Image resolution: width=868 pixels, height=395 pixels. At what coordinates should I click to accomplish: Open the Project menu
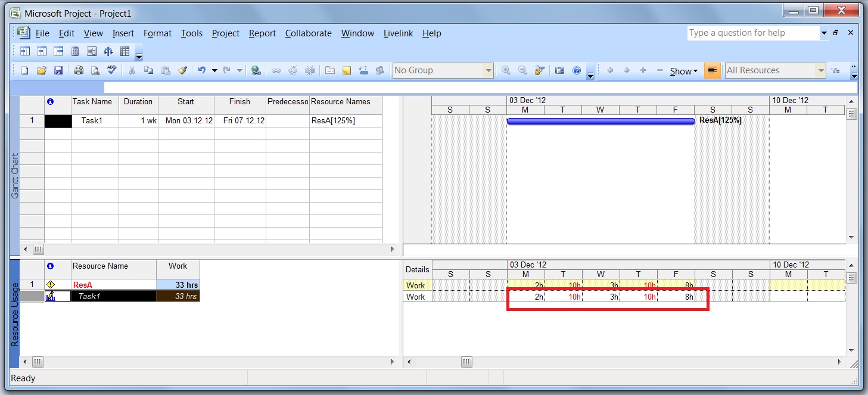tap(226, 33)
